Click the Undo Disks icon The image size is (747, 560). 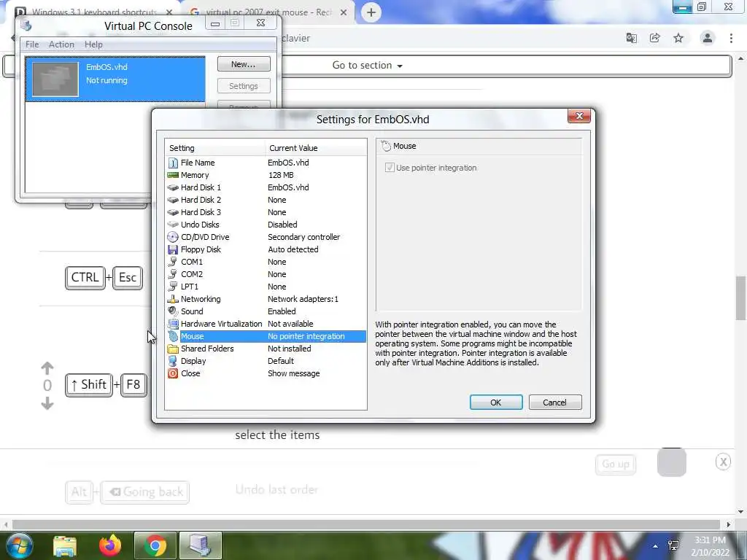[173, 225]
